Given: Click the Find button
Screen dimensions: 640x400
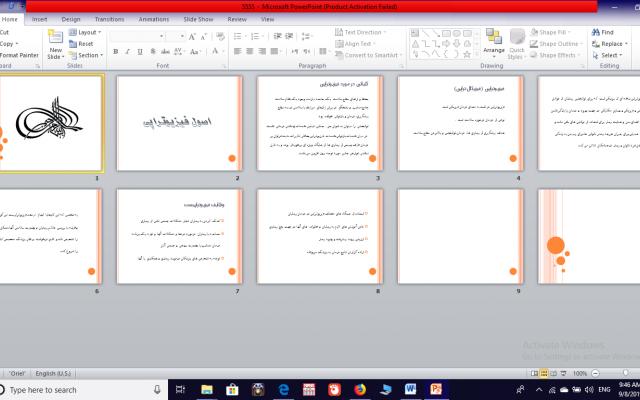Looking at the screenshot, I should click(x=602, y=32).
